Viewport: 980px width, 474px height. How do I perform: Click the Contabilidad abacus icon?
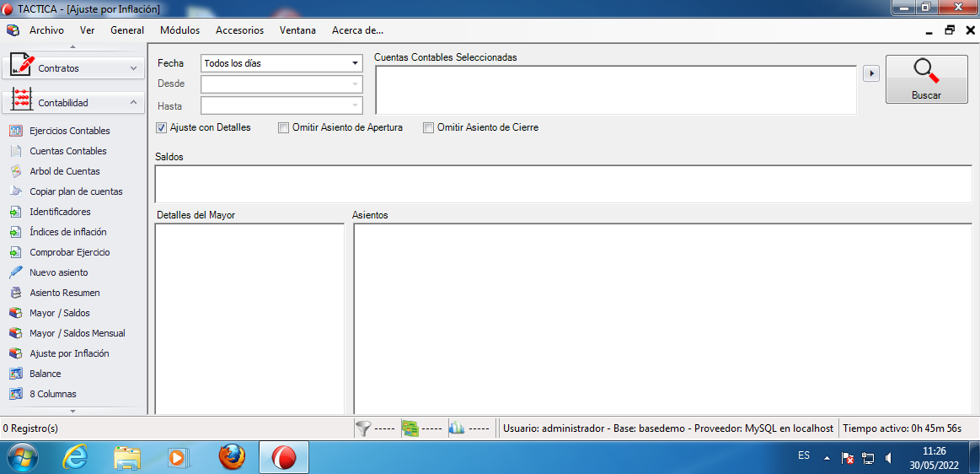[22, 100]
